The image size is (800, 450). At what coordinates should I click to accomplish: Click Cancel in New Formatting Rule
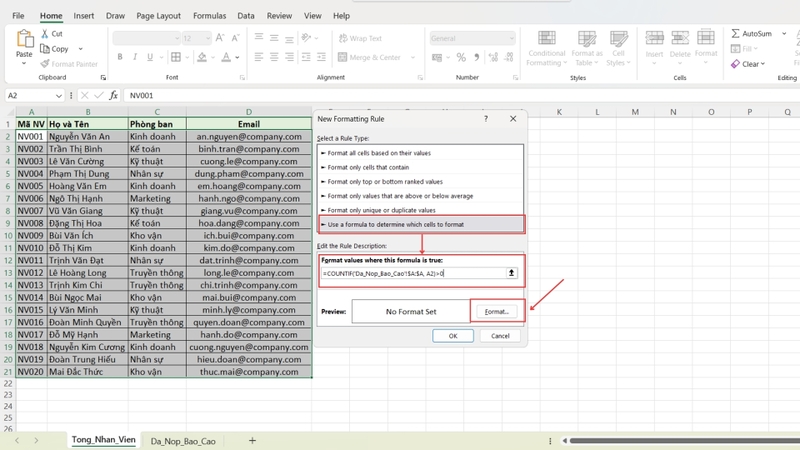coord(500,336)
